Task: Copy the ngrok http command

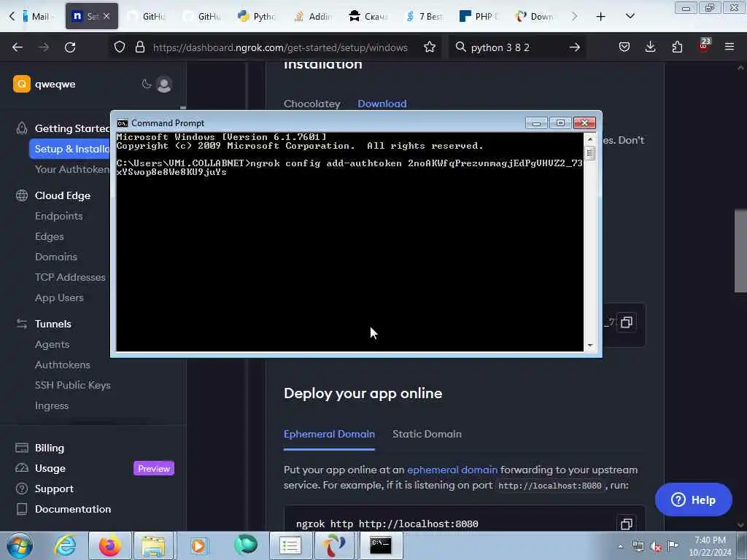Action: pyautogui.click(x=627, y=524)
